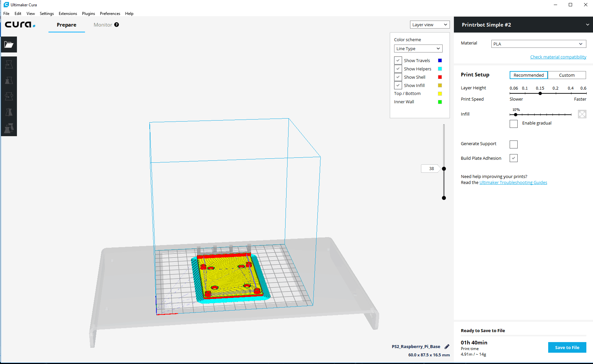Click the yellow Top / Bottom color swatch
Screen dimensions: 593x364
coord(440,94)
